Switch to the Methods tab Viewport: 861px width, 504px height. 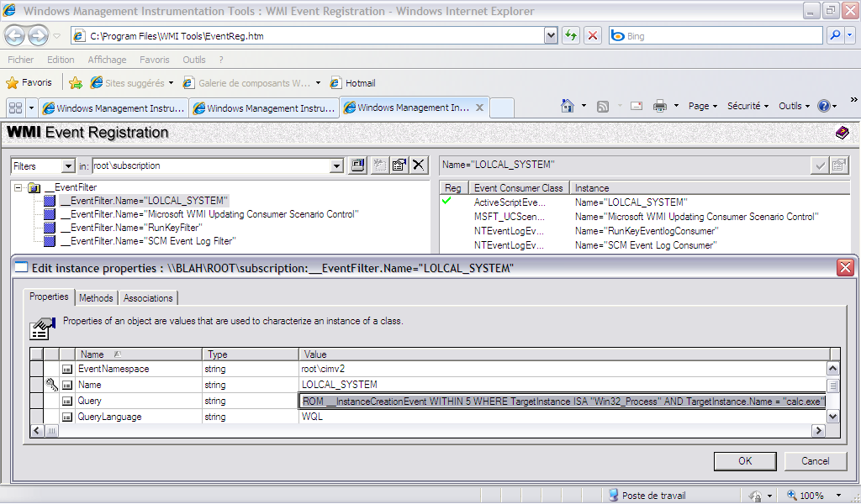pos(96,297)
